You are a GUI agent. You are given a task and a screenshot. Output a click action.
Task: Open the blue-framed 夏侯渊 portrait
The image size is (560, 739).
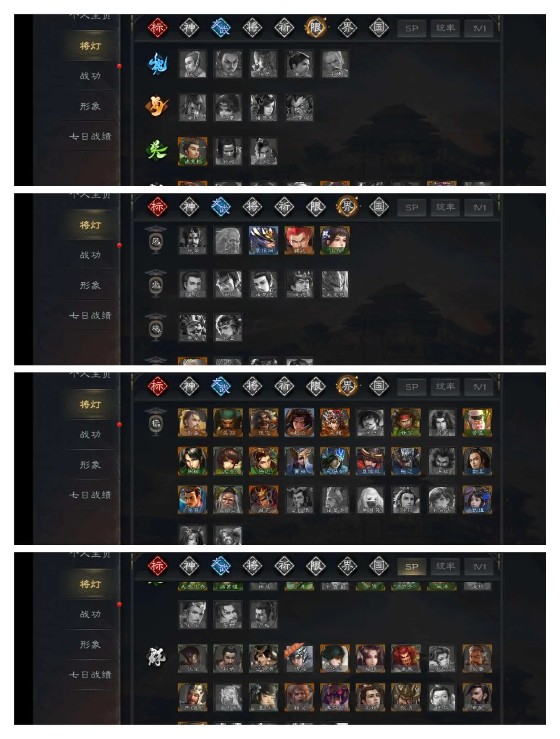pos(264,240)
